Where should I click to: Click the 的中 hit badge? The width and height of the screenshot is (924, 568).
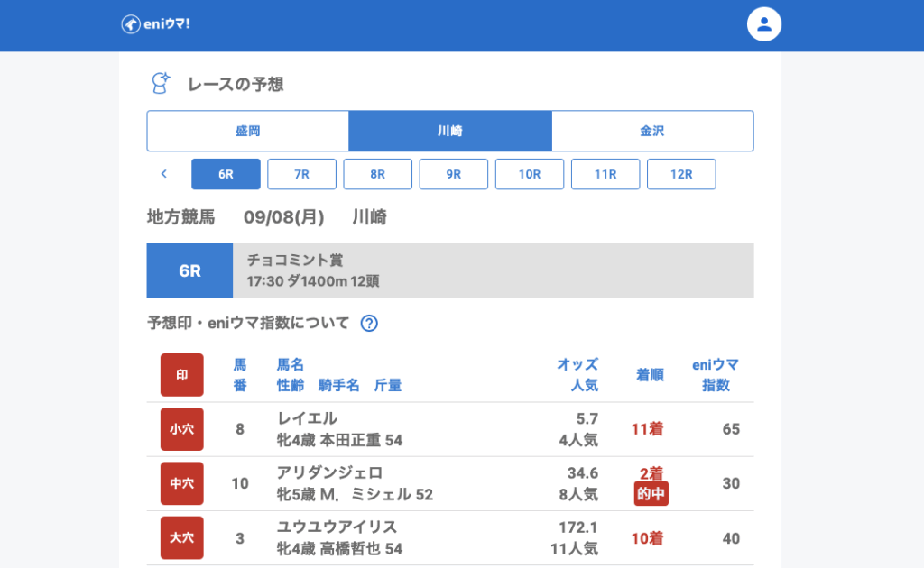[x=651, y=494]
